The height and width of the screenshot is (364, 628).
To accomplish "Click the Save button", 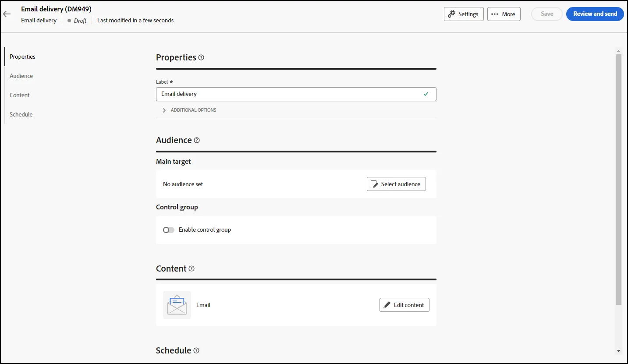I will 547,14.
